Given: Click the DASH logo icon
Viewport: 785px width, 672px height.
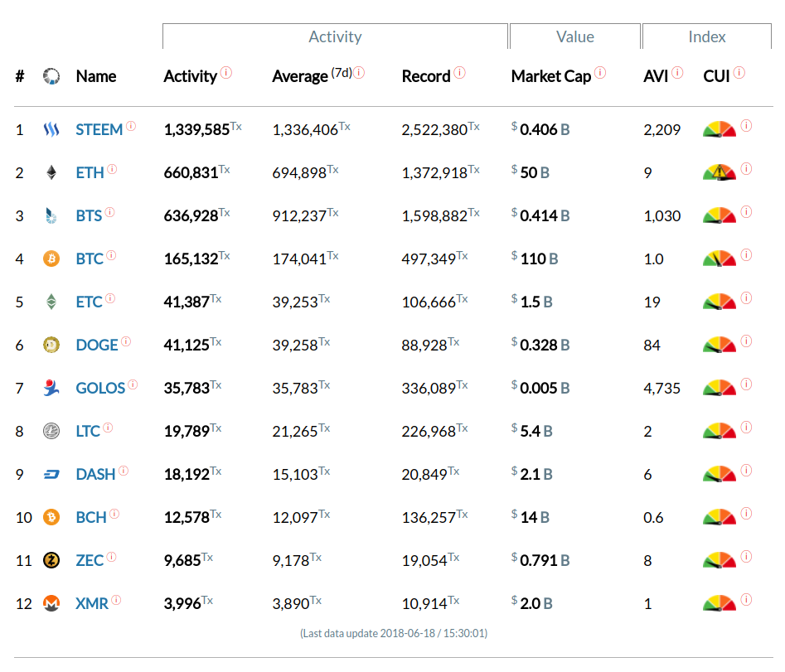Looking at the screenshot, I should point(51,474).
